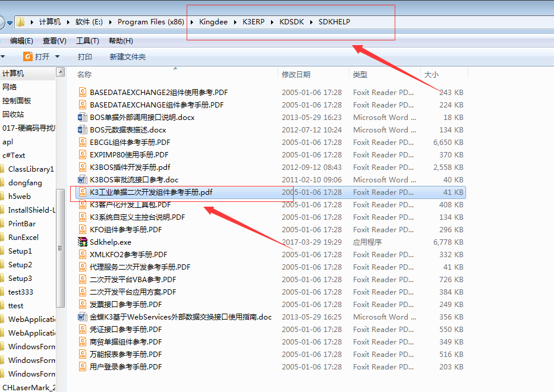This screenshot has width=554, height=392.
Task: Expand the arrow after K3ERP breadcrumb
Action: click(x=272, y=22)
